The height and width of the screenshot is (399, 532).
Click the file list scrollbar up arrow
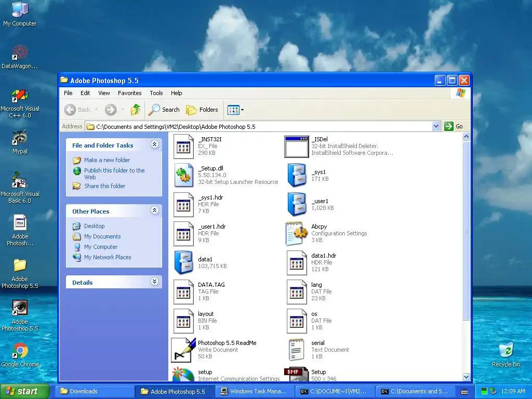[466, 137]
